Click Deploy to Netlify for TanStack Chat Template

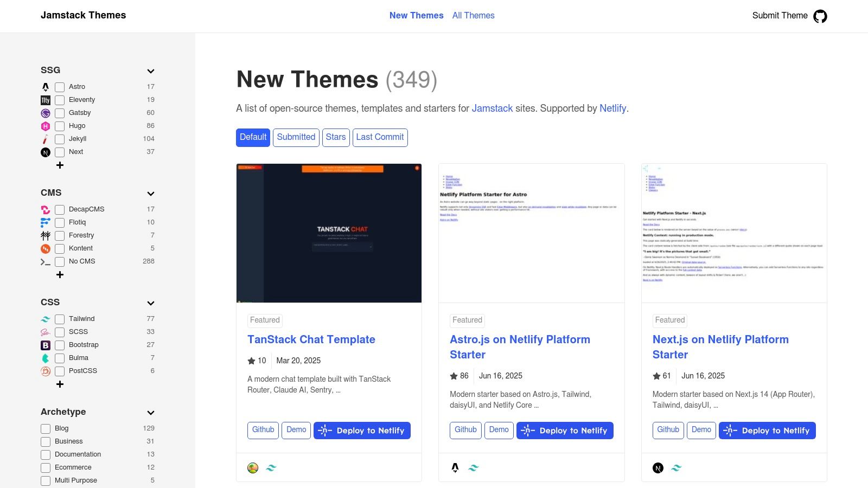tap(362, 431)
